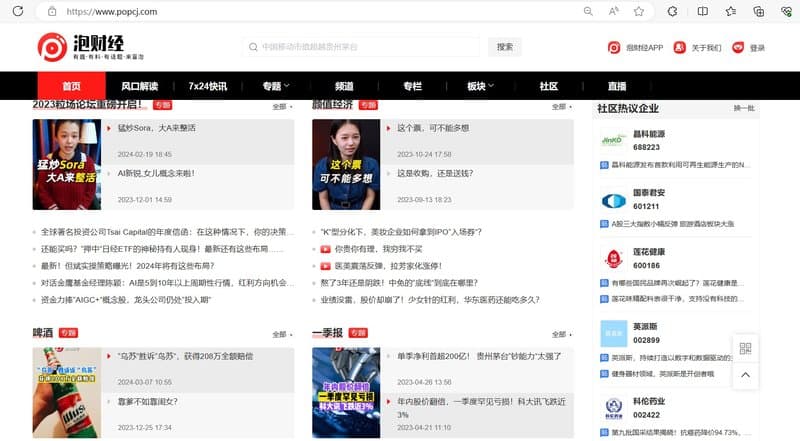The image size is (800, 441).
Task: Open headline 熬了3年还是阴跌！中免的底线
Action: coord(399,283)
